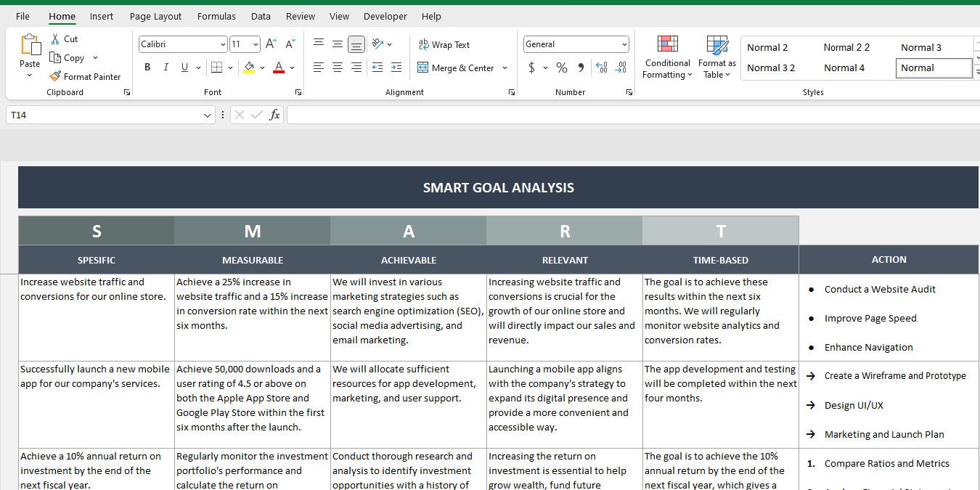
Task: Select the Format Painter tool
Action: 85,76
